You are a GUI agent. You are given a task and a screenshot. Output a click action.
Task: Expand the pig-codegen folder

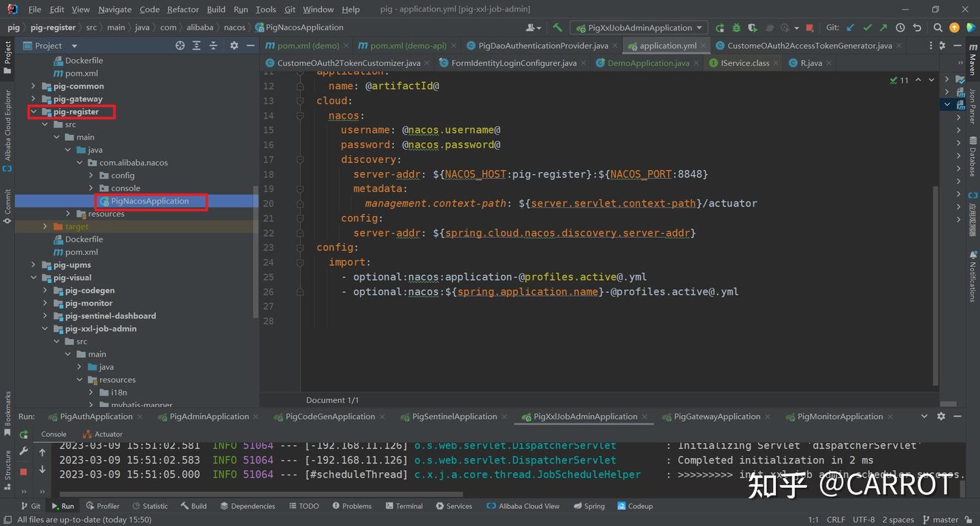click(45, 291)
